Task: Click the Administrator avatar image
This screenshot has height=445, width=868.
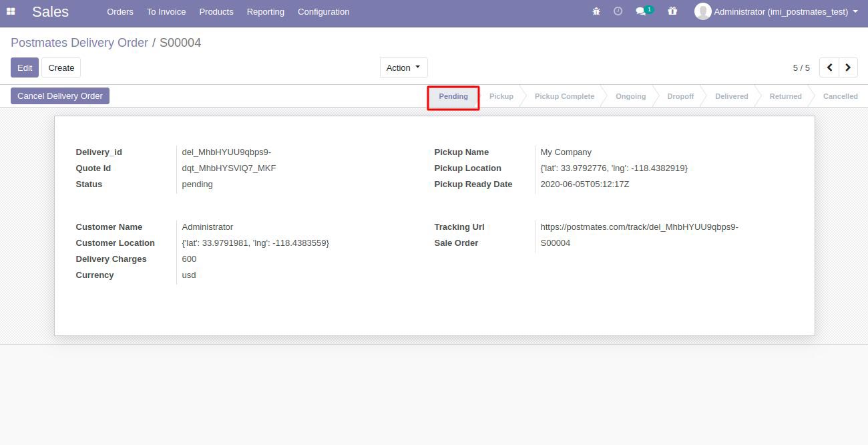Action: coord(702,11)
